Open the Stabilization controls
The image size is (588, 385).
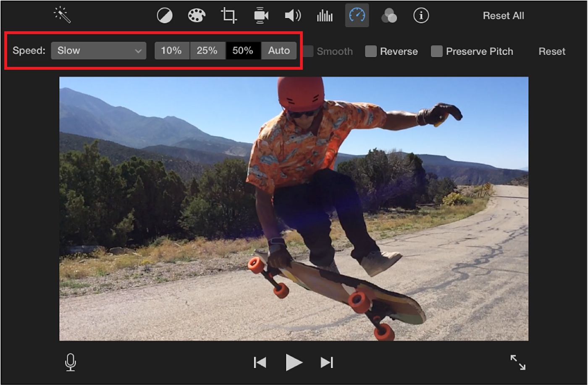coord(260,16)
